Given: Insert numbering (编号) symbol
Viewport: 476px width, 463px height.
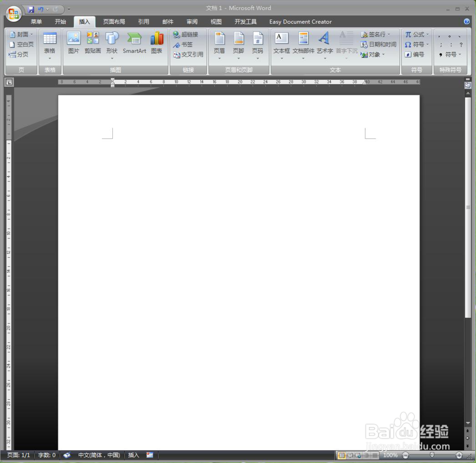Looking at the screenshot, I should tap(415, 55).
